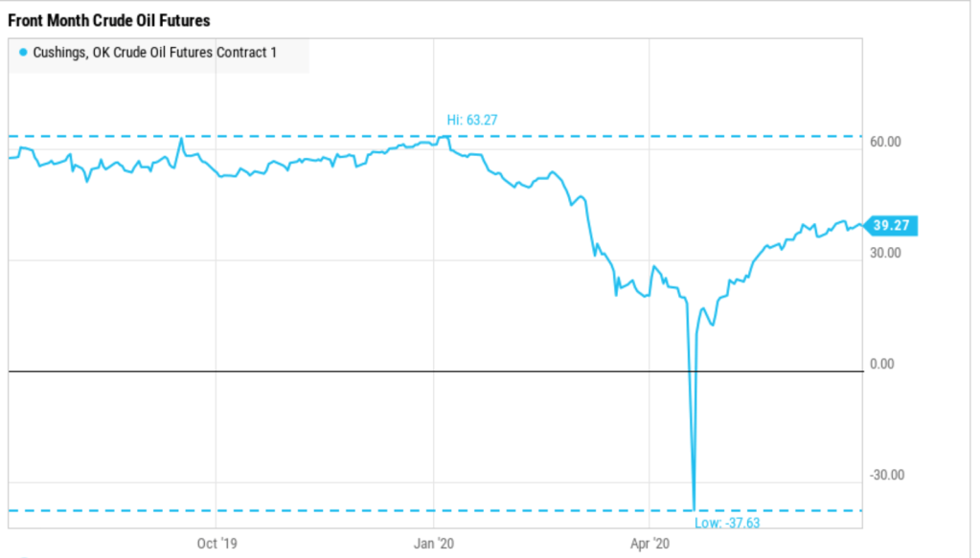Click the Front Month Crude Oil Futures title
Viewport: 980px width, 558px height.
(x=109, y=20)
